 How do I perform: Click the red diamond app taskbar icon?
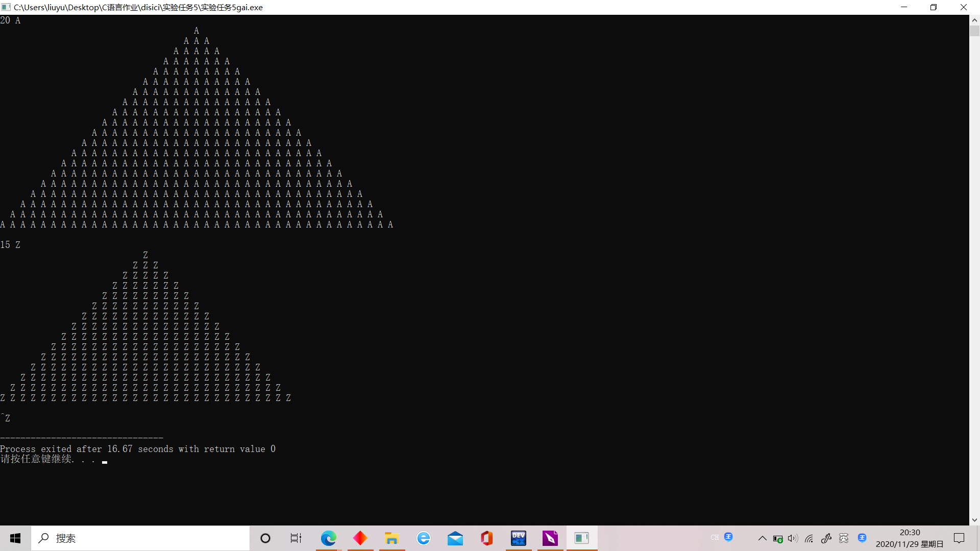[360, 538]
